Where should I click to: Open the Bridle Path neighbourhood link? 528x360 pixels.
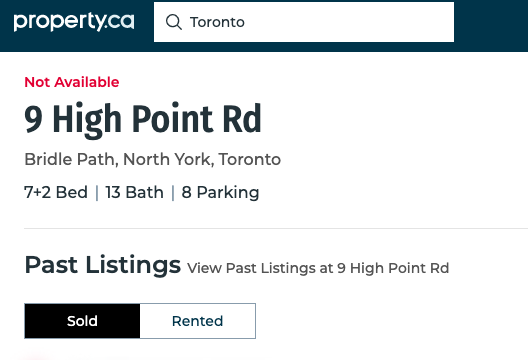(x=69, y=159)
